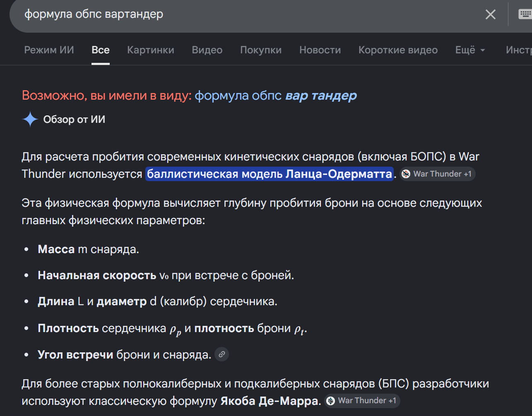Open the Видео tab

pyautogui.click(x=207, y=50)
